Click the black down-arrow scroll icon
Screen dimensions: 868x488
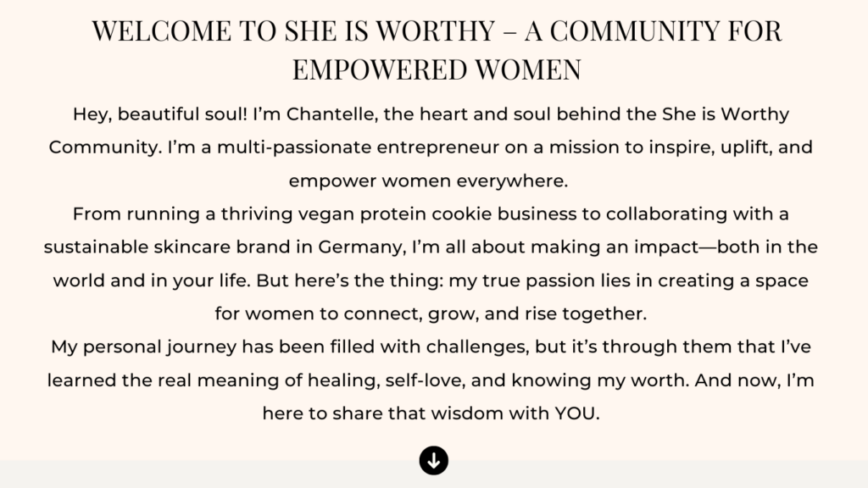click(433, 461)
